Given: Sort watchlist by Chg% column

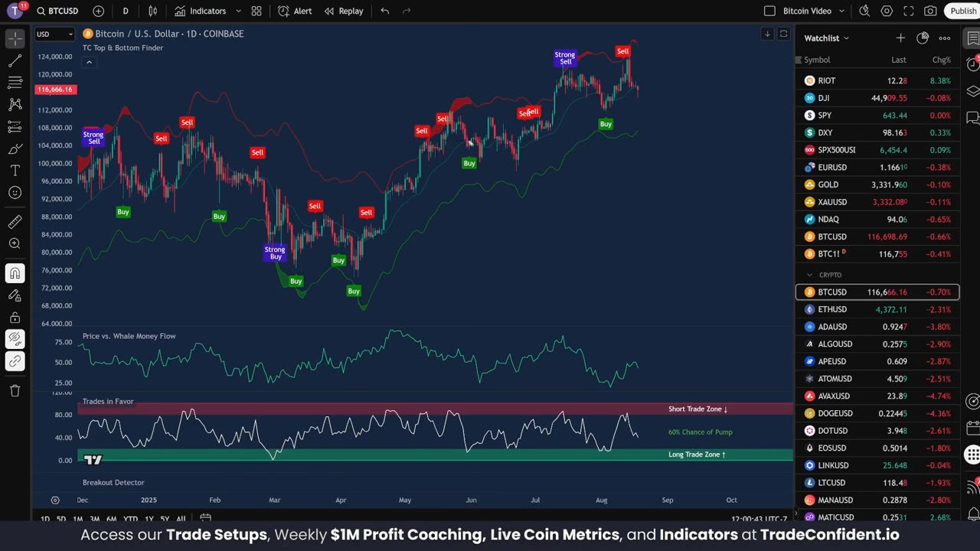Looking at the screenshot, I should tap(941, 60).
